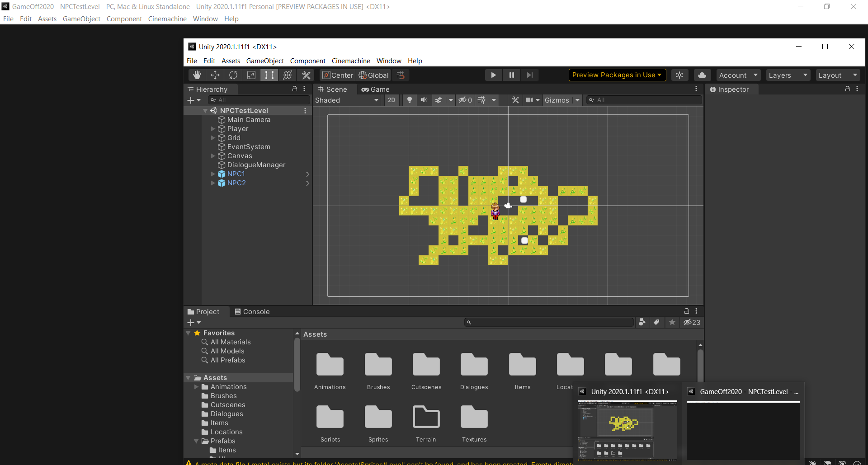The height and width of the screenshot is (465, 868).
Task: Select Main Camera in Hierarchy
Action: [249, 120]
